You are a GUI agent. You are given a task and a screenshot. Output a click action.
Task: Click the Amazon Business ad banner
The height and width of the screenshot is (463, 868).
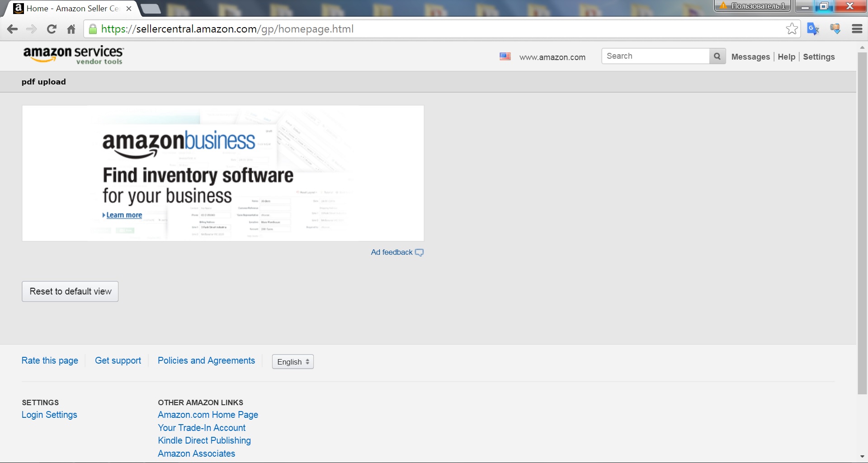[x=223, y=173]
